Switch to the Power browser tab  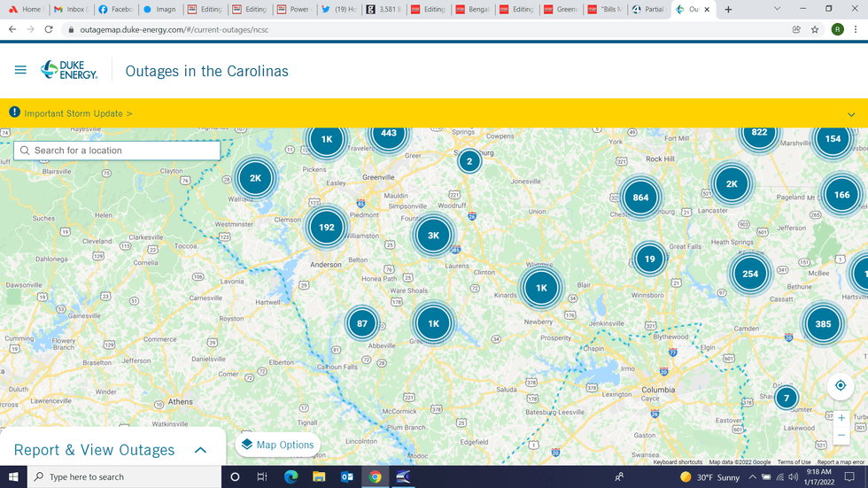[x=294, y=10]
